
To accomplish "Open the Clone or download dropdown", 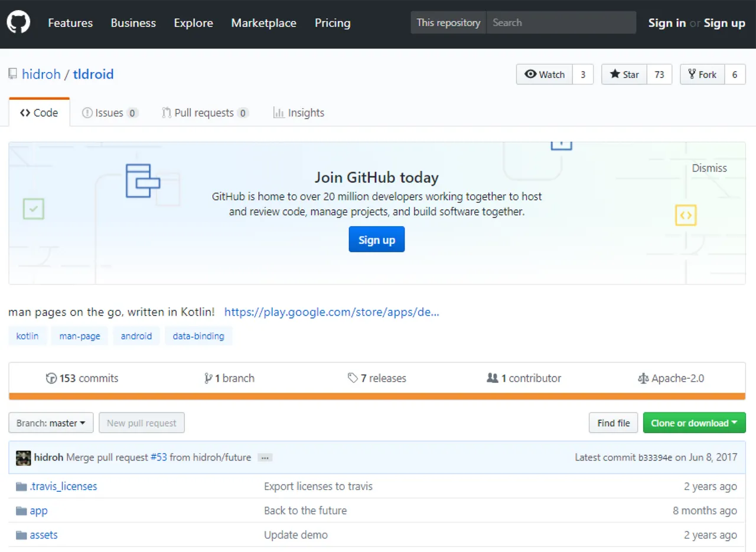I will point(694,423).
